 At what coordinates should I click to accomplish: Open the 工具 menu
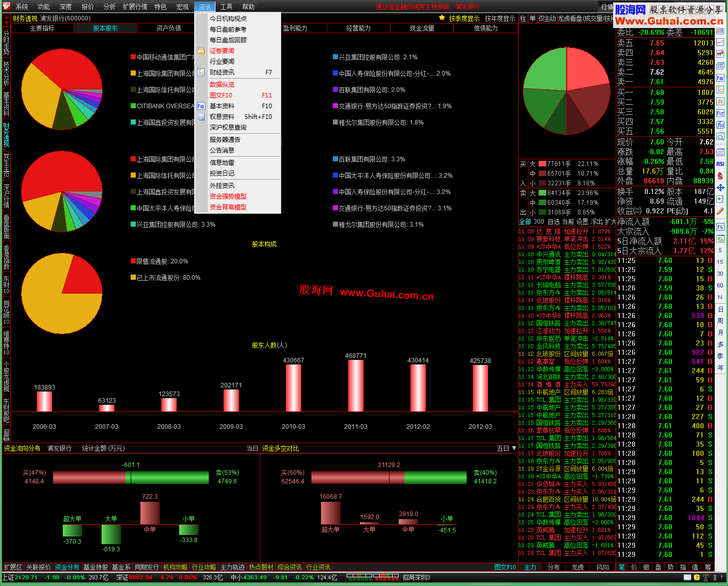tap(226, 7)
